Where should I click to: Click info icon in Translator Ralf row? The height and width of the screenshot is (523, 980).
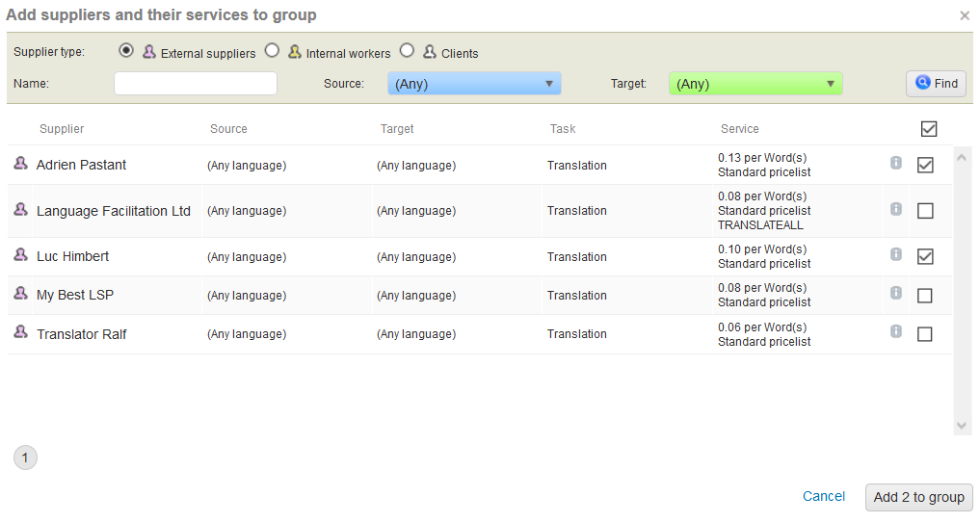pyautogui.click(x=896, y=331)
